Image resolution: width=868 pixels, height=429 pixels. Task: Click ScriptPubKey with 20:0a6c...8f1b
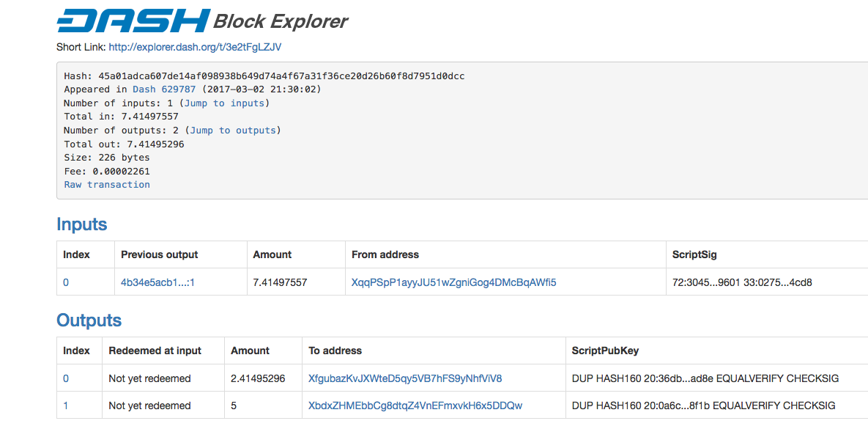704,406
